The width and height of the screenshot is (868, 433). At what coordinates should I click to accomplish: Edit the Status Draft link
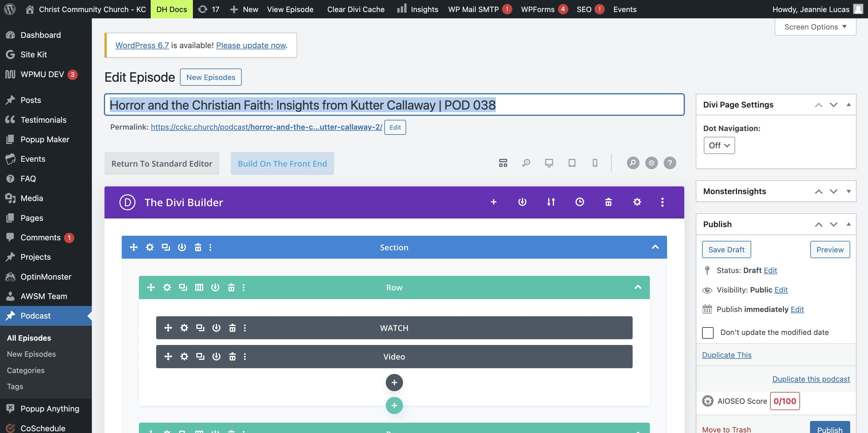tap(770, 270)
